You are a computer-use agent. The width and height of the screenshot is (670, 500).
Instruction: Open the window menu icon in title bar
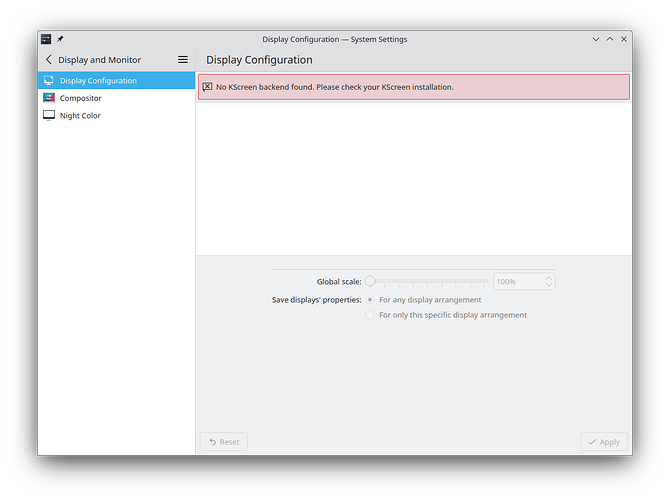click(x=47, y=39)
